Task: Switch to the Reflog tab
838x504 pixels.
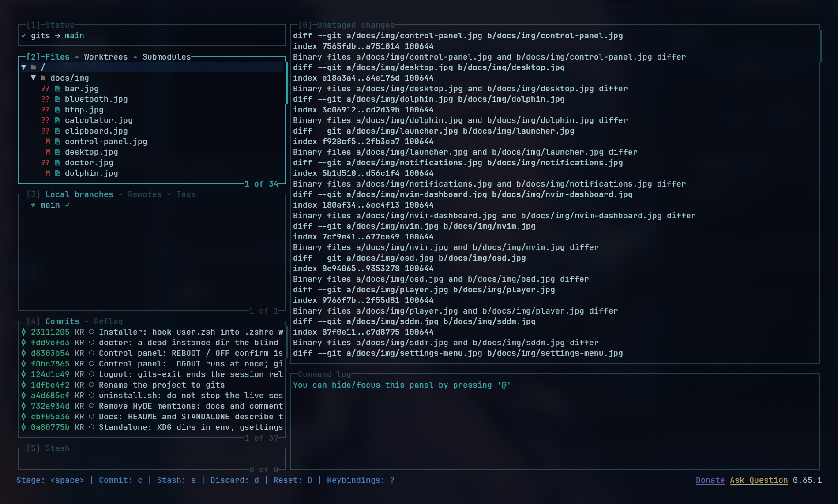Action: (x=108, y=321)
